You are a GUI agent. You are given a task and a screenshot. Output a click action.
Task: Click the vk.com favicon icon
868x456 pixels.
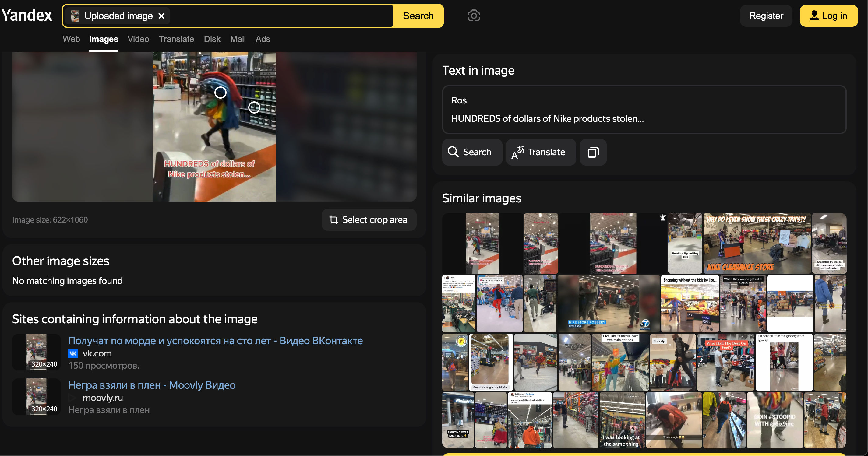tap(73, 353)
